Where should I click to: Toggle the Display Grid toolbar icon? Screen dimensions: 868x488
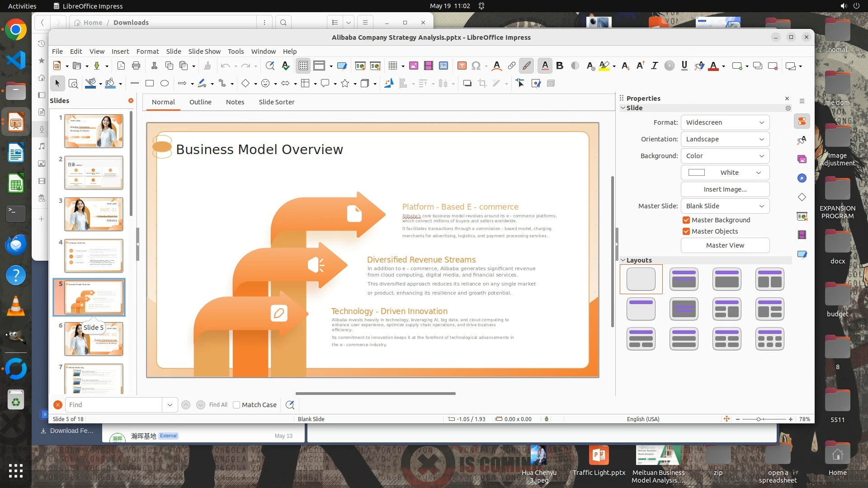point(303,66)
